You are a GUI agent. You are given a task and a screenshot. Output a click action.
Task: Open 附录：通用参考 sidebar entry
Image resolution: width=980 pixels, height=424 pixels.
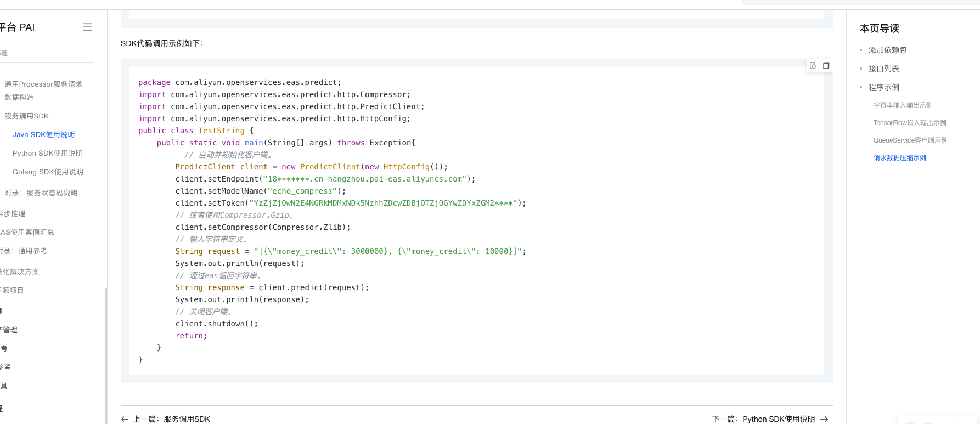point(24,251)
